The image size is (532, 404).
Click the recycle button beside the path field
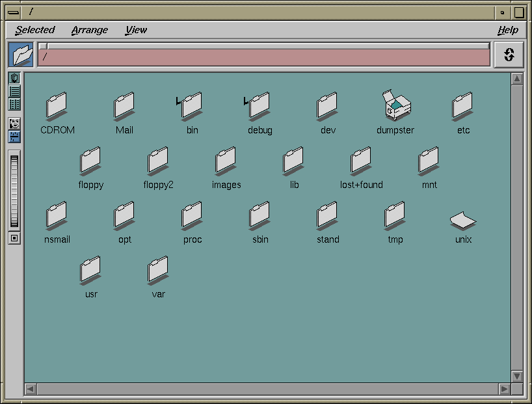[x=509, y=55]
